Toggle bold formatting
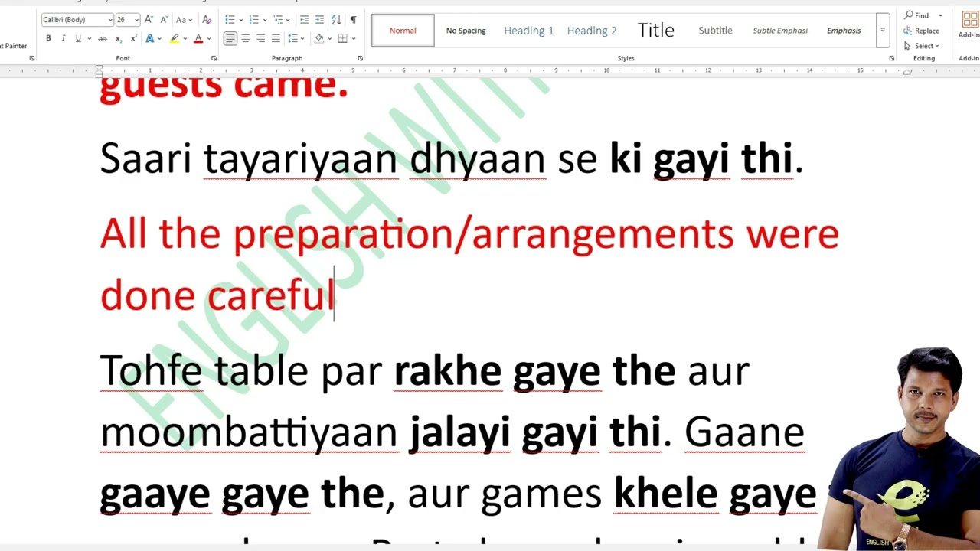980x551 pixels. click(48, 38)
